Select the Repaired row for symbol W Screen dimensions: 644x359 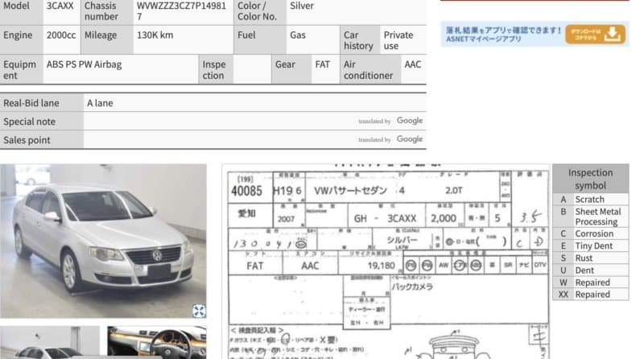pos(590,283)
